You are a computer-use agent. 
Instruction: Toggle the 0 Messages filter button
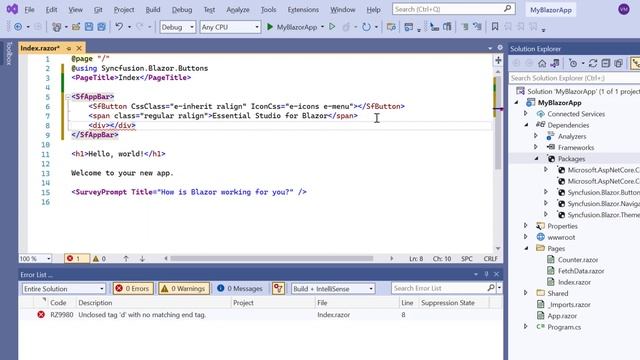[x=240, y=289]
